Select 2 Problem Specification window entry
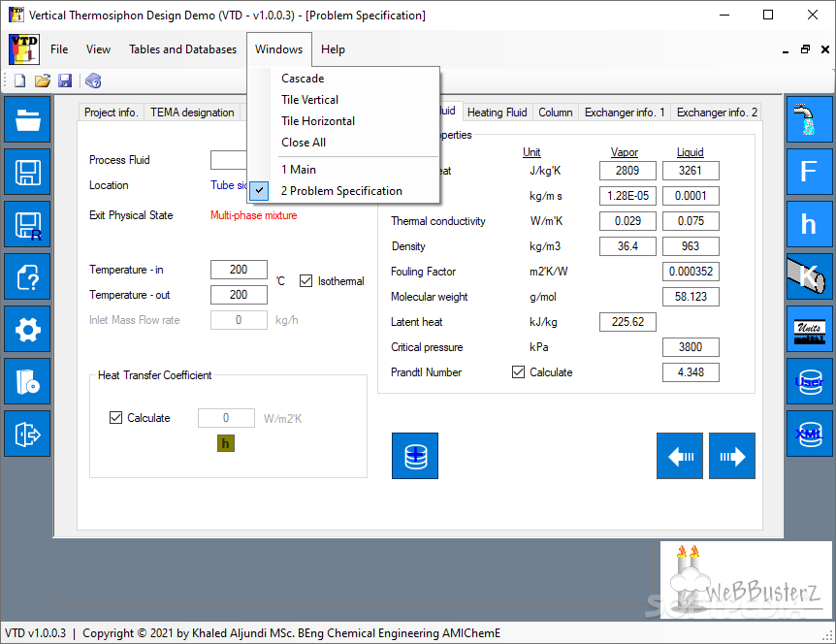Image resolution: width=836 pixels, height=644 pixels. 343,191
